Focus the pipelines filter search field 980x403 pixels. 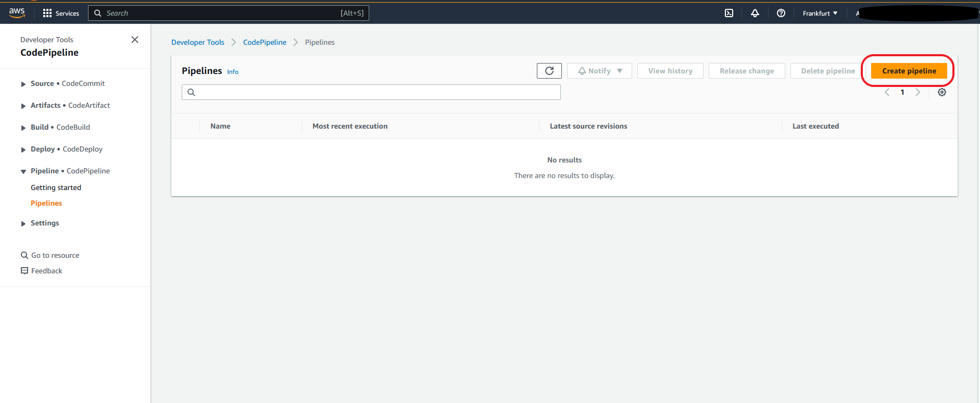click(371, 92)
